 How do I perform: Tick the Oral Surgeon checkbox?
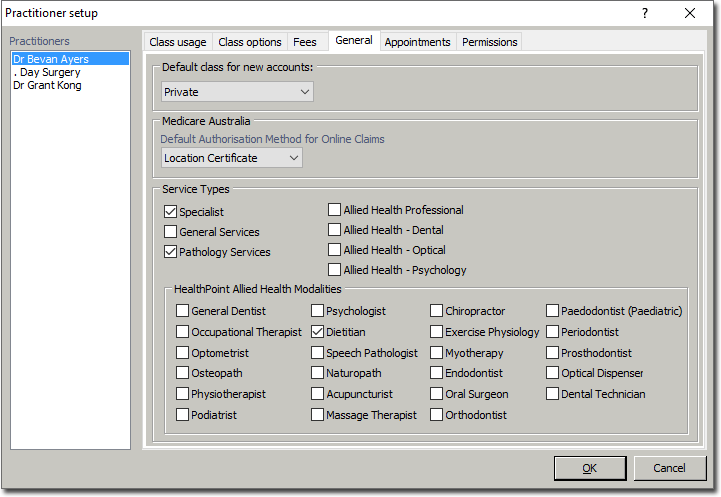tap(437, 394)
